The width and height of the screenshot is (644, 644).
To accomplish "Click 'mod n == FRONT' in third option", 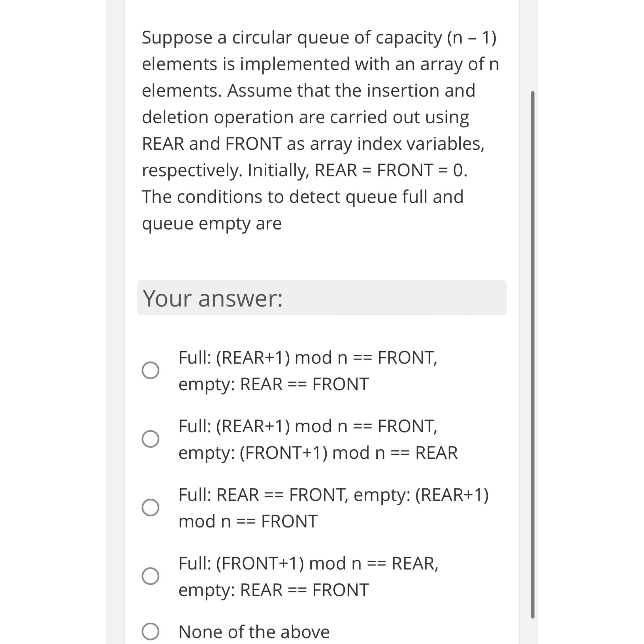I will [x=247, y=521].
